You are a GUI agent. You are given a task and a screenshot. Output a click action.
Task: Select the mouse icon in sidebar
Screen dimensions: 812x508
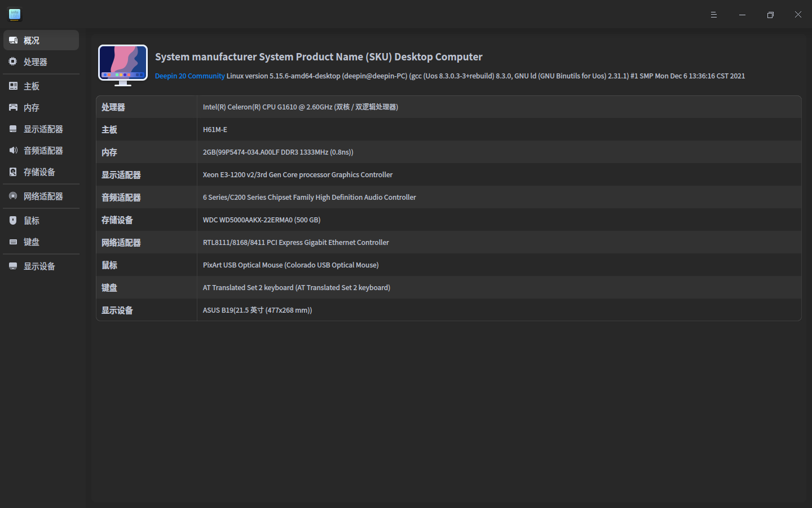[x=13, y=220]
